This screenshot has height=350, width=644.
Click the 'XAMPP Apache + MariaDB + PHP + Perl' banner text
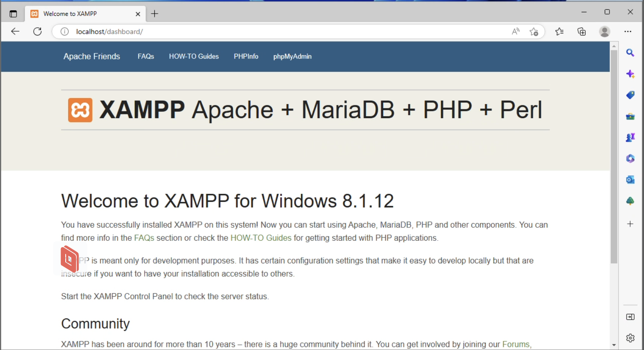coord(321,110)
